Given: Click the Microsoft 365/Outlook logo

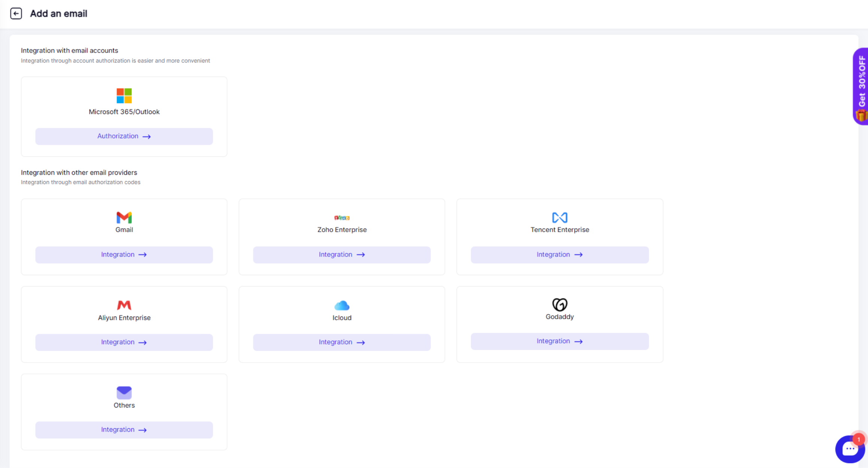Looking at the screenshot, I should pyautogui.click(x=124, y=96).
